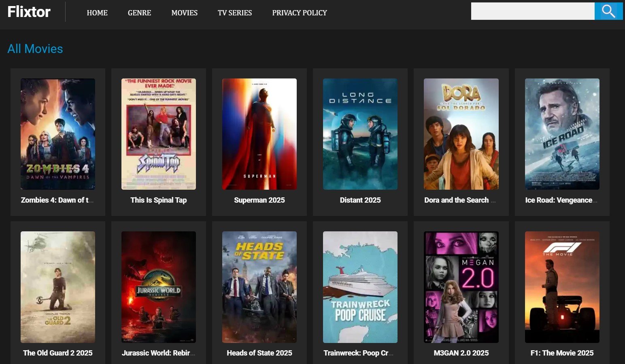Click the 'Zombies 4: Dawn of t...' title
The height and width of the screenshot is (364, 625).
[x=57, y=200]
